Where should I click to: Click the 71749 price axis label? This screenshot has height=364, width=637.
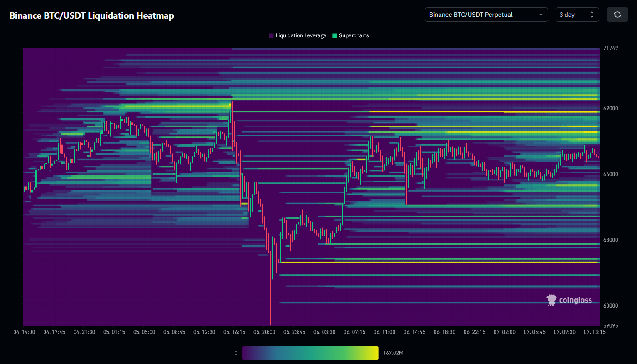point(610,48)
